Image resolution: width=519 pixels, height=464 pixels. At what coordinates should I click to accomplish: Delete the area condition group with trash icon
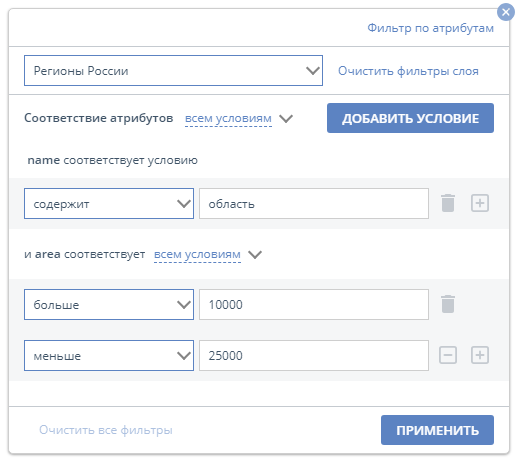tap(448, 304)
